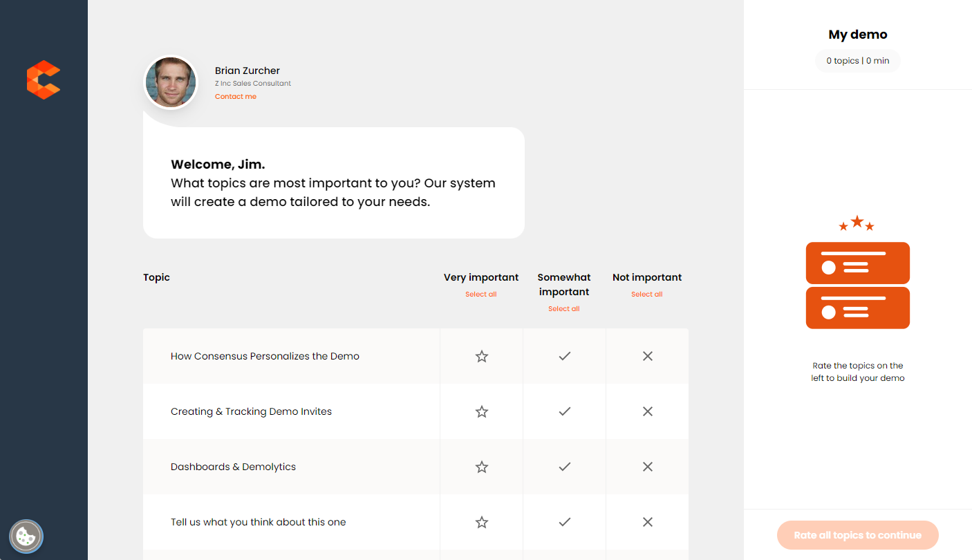The image size is (972, 560).
Task: Open the Contact me link
Action: 235,96
